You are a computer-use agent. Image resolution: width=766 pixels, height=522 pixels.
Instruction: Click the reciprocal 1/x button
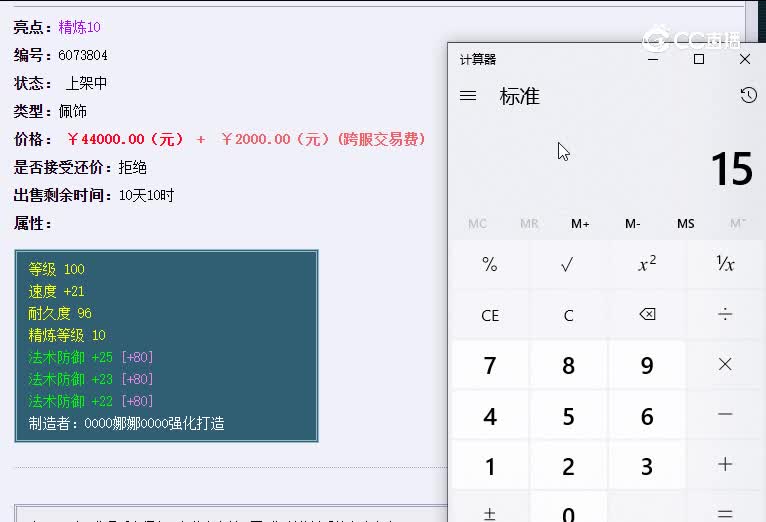pos(725,265)
